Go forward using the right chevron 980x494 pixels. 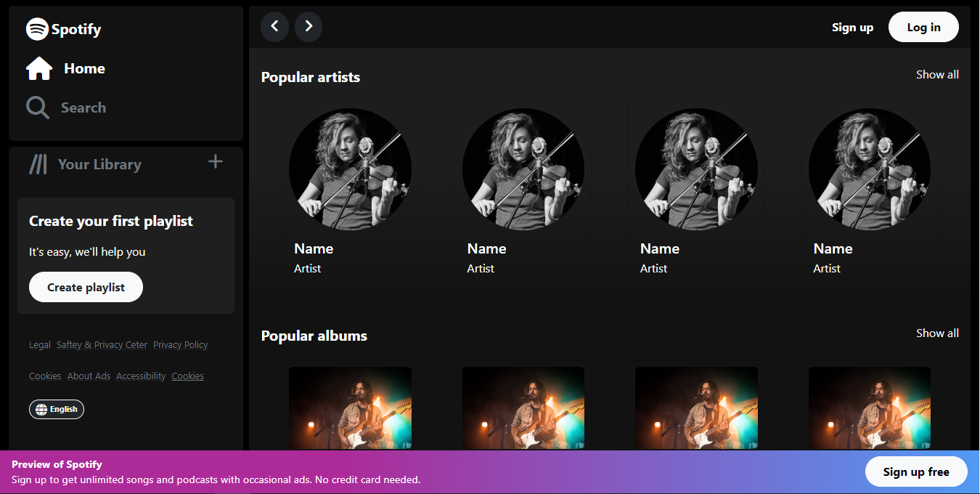point(309,27)
